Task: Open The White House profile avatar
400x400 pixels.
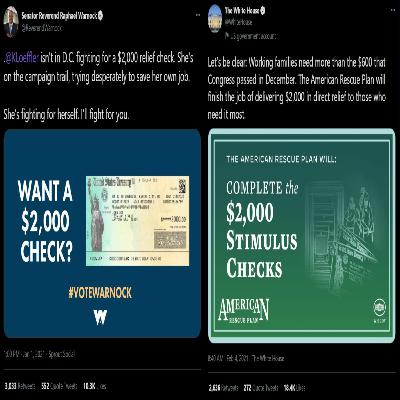Action: (215, 19)
